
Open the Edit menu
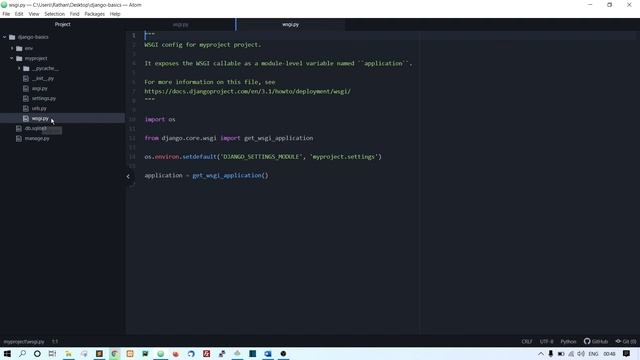click(19, 14)
